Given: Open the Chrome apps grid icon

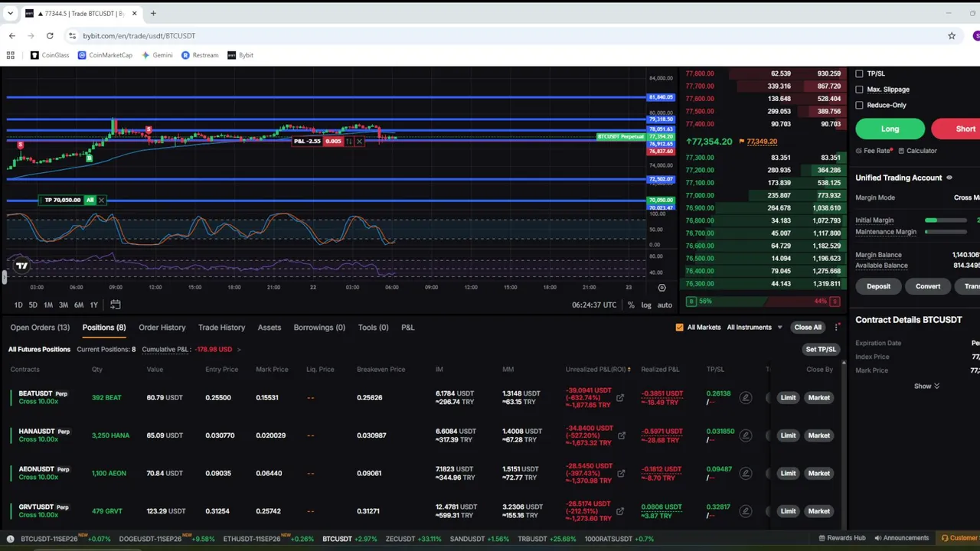Looking at the screenshot, I should point(11,55).
